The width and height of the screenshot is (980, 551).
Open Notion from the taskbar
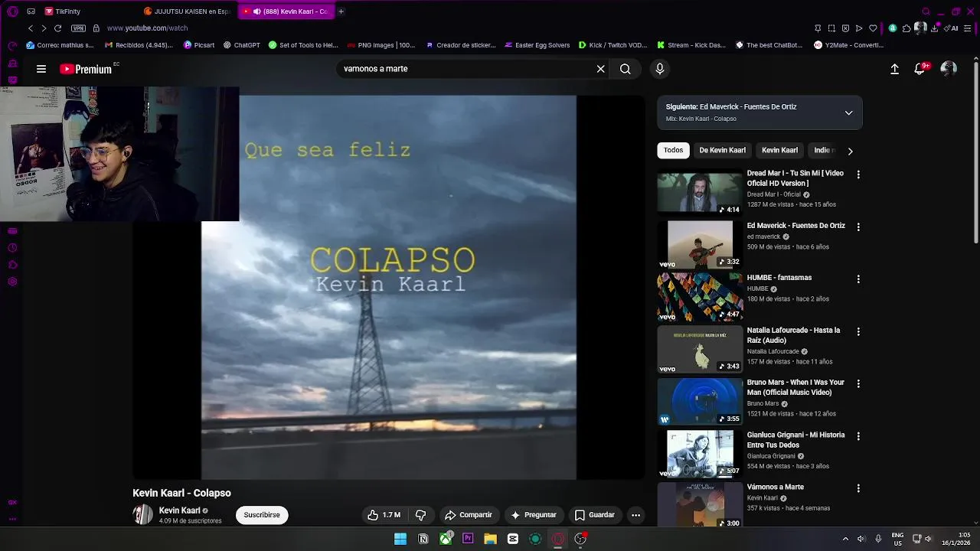423,539
